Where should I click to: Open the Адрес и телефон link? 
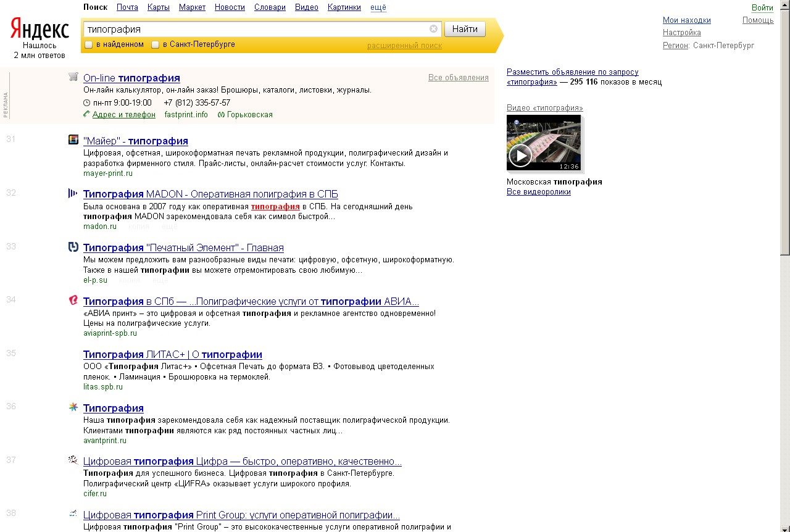pyautogui.click(x=124, y=115)
